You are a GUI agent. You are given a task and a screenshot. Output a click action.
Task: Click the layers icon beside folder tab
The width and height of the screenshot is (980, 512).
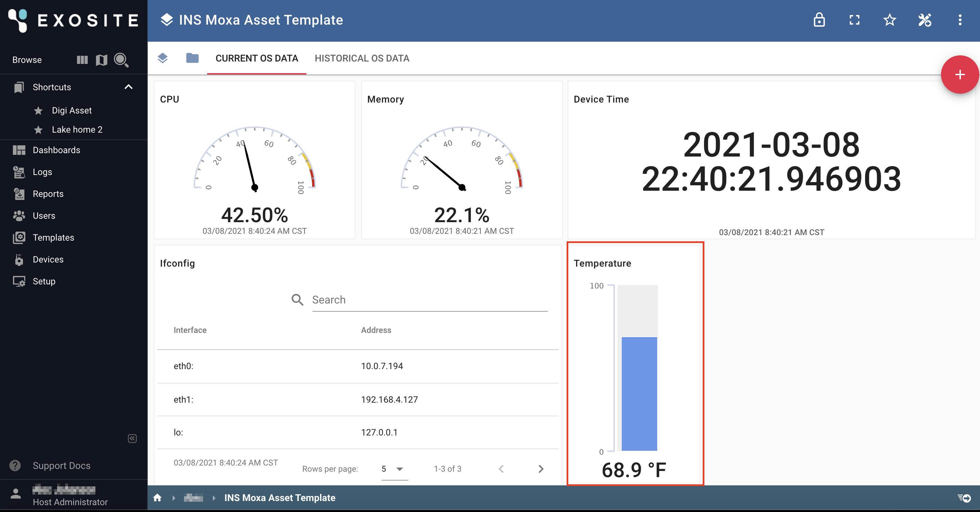tap(162, 58)
